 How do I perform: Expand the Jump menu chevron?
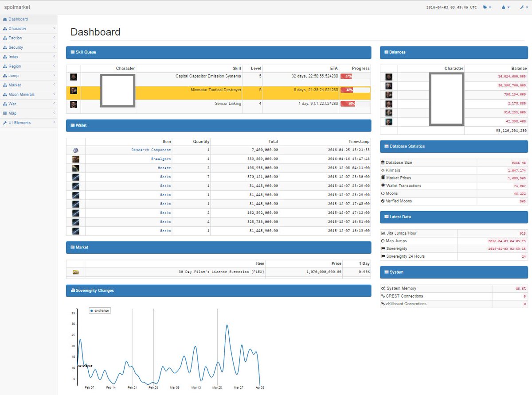tap(54, 76)
